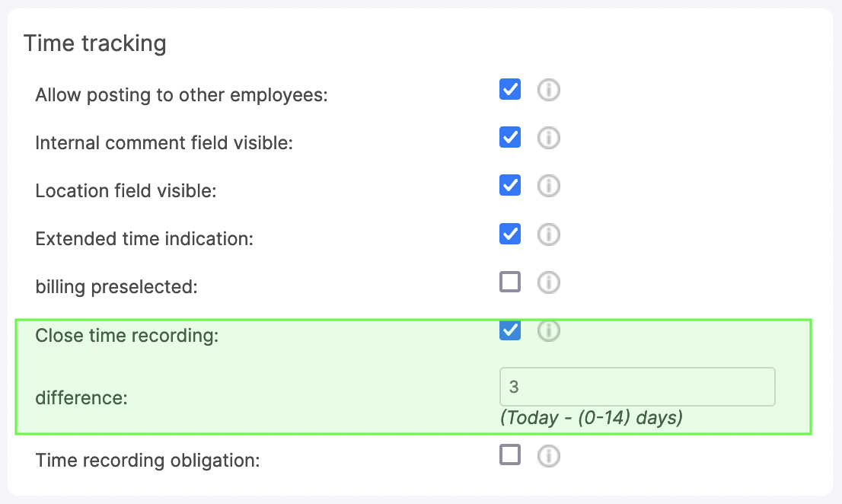This screenshot has height=504, width=842.
Task: Open the info tooltip for Allow posting to other employees
Action: 548,90
